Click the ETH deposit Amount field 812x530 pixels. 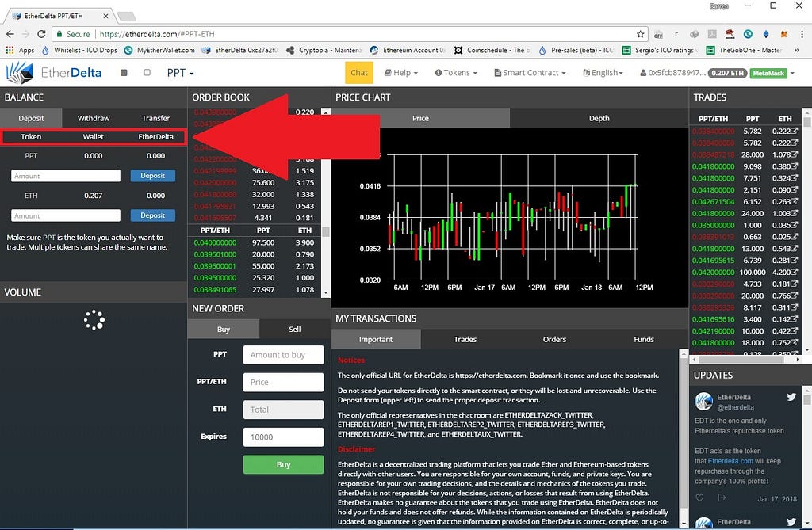tap(66, 215)
